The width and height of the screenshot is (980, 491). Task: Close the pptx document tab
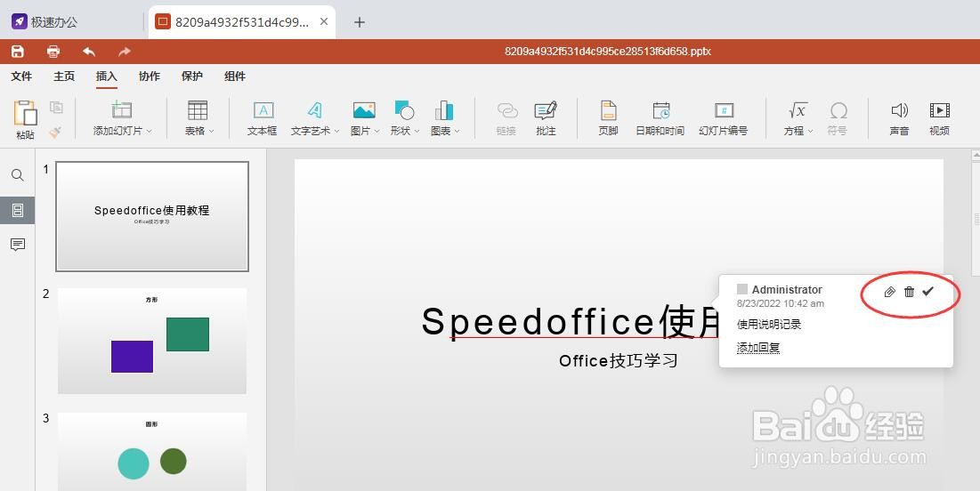(324, 21)
